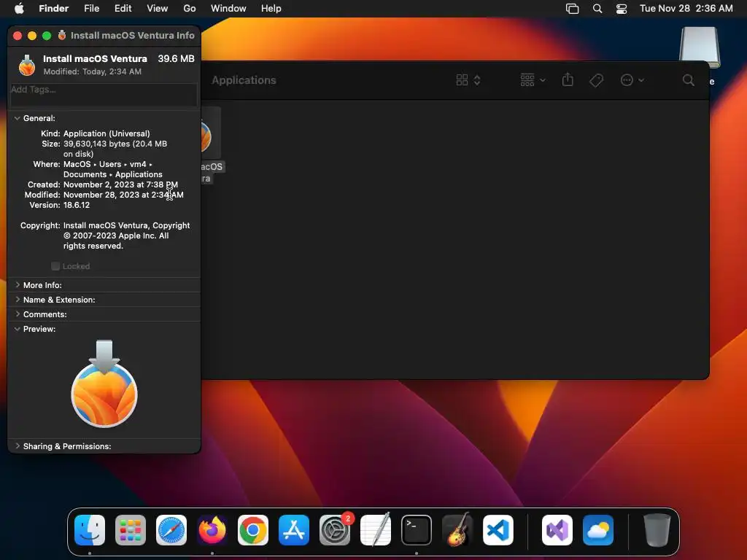Launch Firefox from the Dock
Image resolution: width=747 pixels, height=560 pixels.
coord(212,530)
